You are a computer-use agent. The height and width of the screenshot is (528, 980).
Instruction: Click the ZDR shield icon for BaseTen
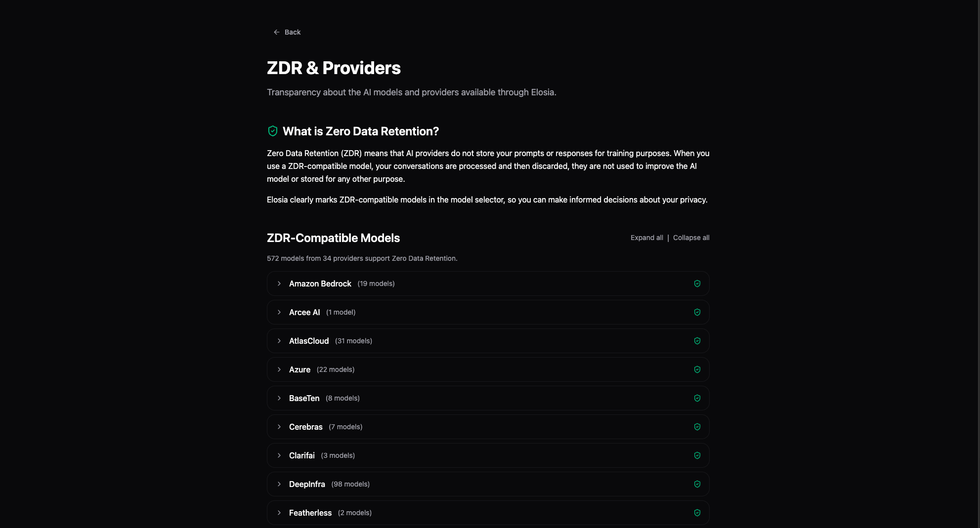pos(697,398)
